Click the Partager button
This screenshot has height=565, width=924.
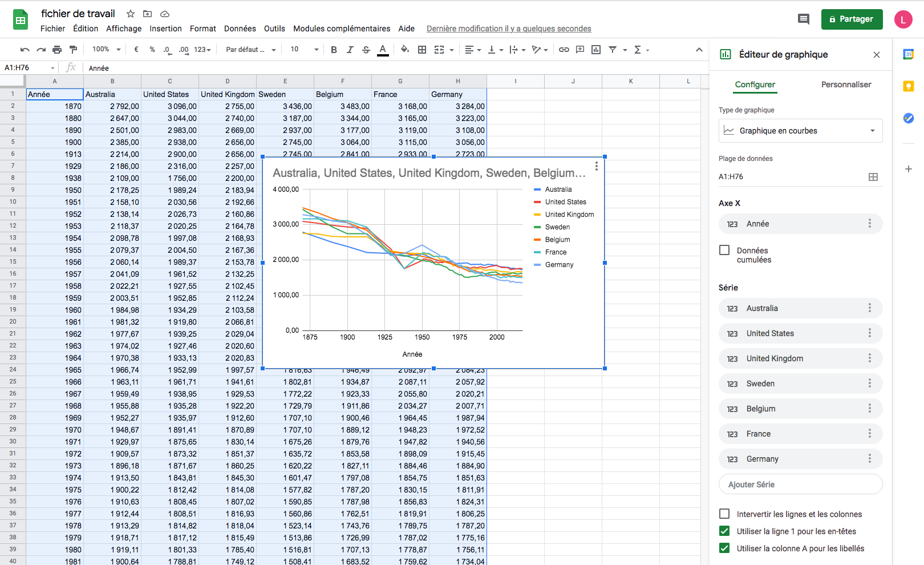tap(852, 19)
